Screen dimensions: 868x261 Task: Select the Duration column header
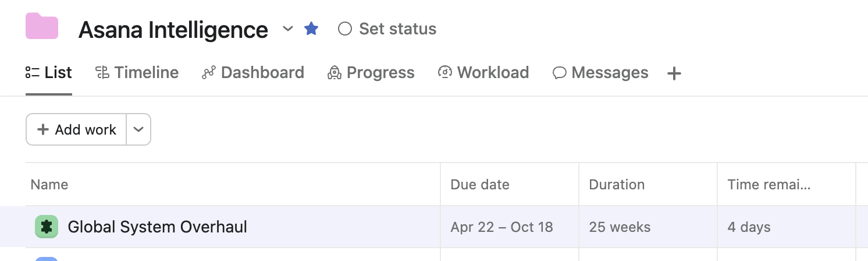tap(617, 185)
